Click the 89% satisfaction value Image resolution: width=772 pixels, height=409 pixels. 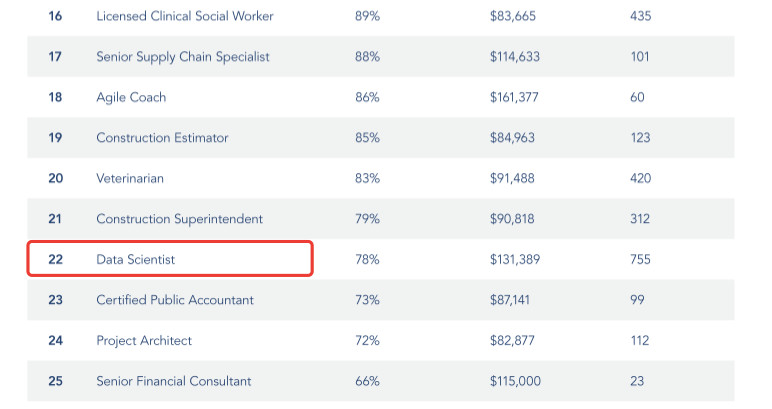[367, 16]
